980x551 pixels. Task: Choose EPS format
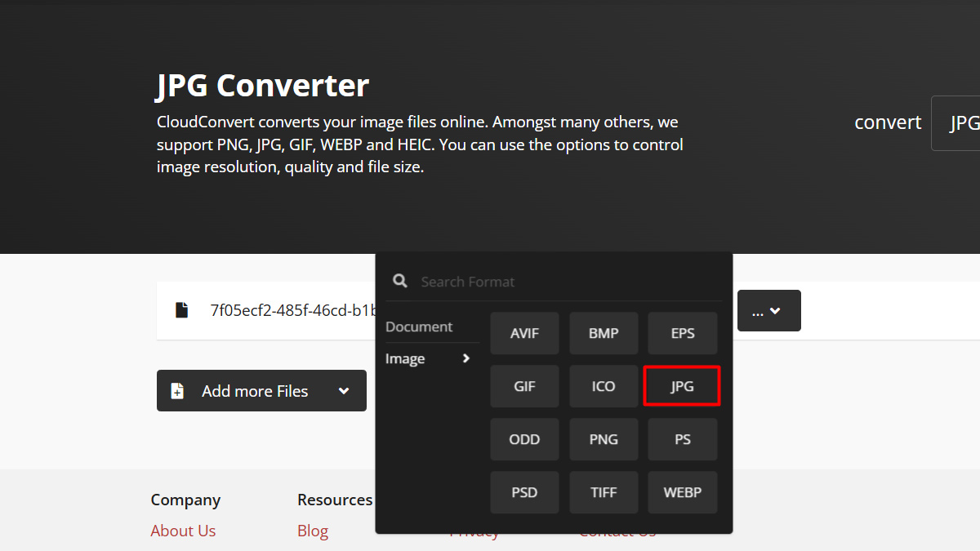[683, 333]
